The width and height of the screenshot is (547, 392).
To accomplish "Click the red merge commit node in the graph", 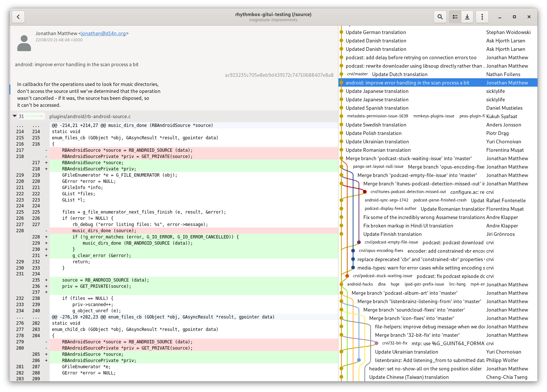I will 365,191.
